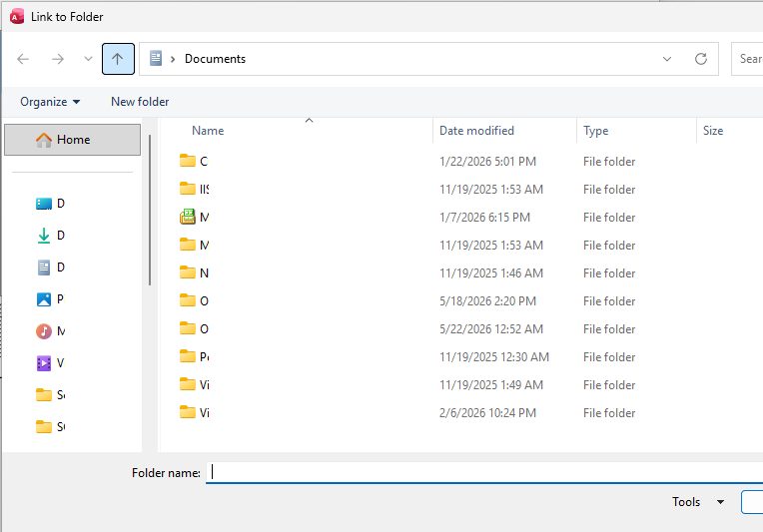Open Videos in the navigation pane
This screenshot has width=763, height=532.
(x=51, y=362)
